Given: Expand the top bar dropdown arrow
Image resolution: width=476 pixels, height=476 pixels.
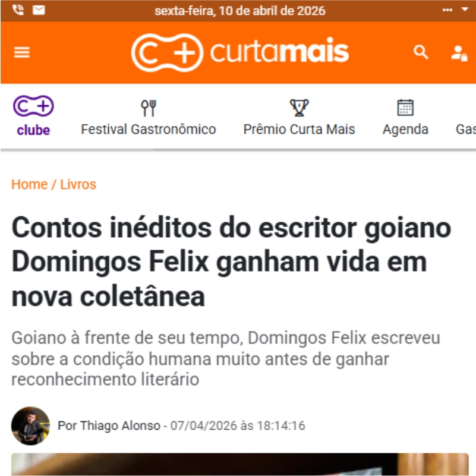Looking at the screenshot, I should click(x=465, y=9).
